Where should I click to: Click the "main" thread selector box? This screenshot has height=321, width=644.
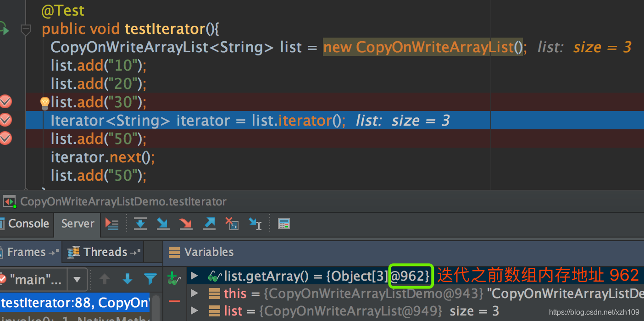click(43, 279)
